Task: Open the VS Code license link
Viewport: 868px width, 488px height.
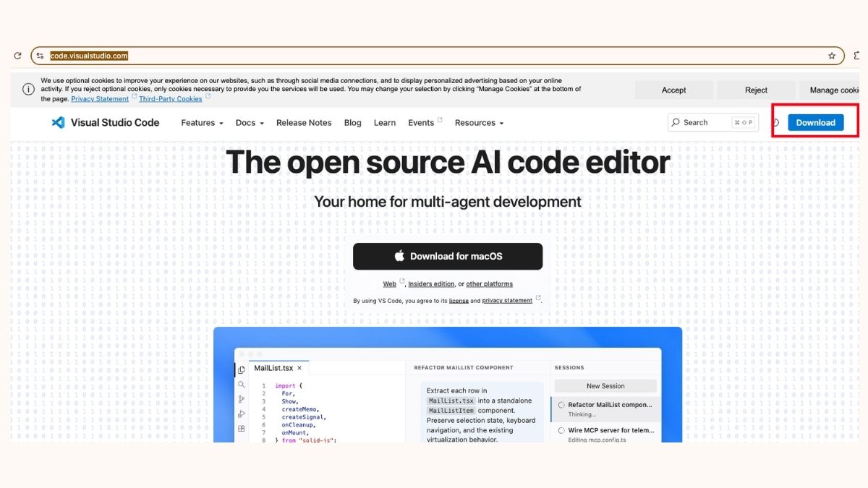Action: pos(459,300)
